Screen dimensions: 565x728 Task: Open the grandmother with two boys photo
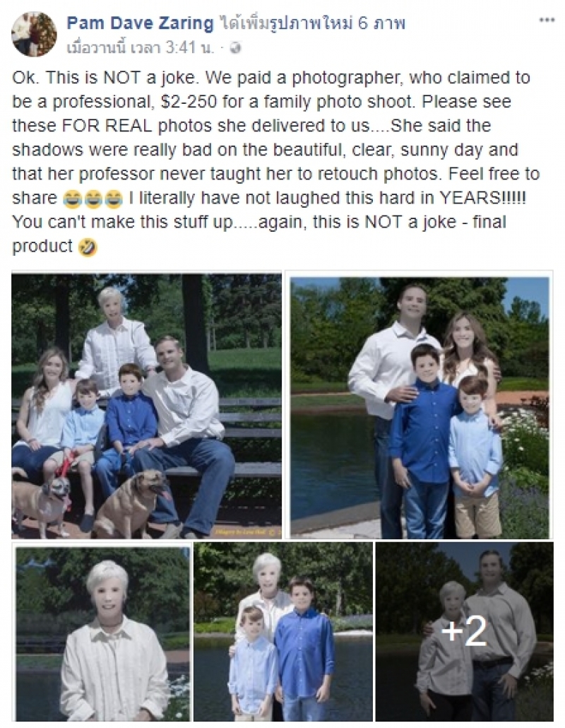[283, 632]
